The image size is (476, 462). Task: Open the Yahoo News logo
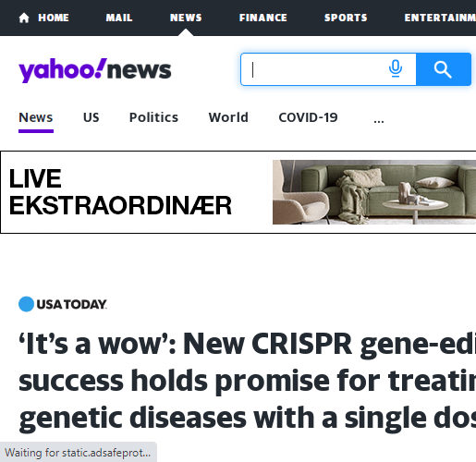(x=95, y=70)
